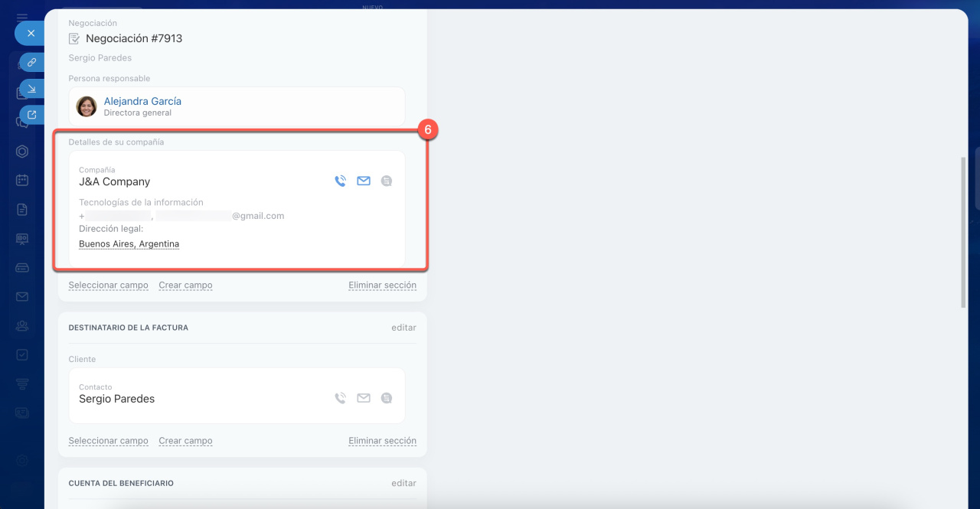Open Negociación #7913 deal

133,38
